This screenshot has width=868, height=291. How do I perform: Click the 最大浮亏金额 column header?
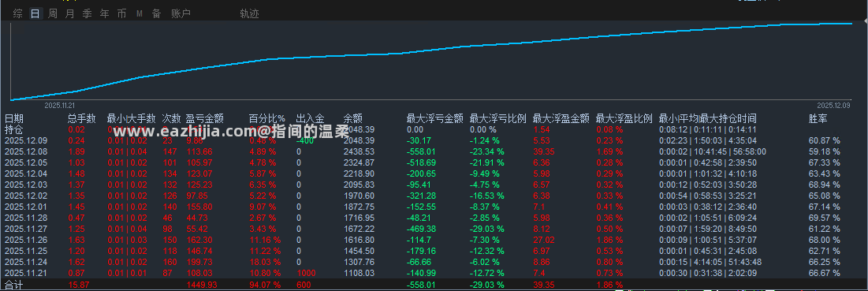434,118
